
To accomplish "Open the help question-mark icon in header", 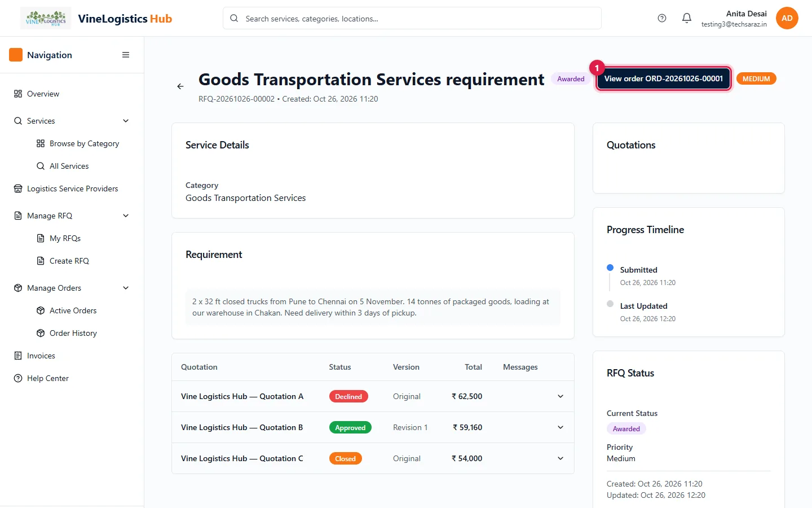I will pyautogui.click(x=662, y=18).
